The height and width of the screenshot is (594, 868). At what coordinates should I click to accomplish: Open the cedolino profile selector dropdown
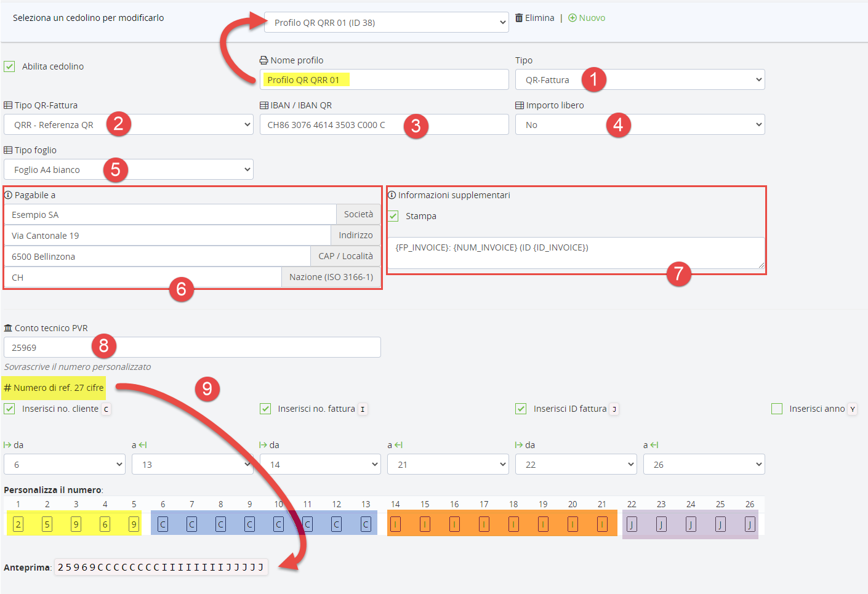pyautogui.click(x=386, y=23)
